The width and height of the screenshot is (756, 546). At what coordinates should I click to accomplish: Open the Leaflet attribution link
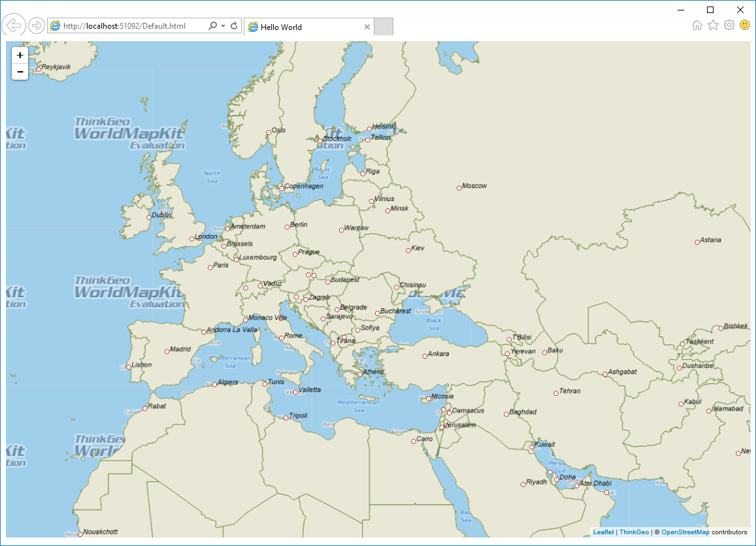(603, 532)
